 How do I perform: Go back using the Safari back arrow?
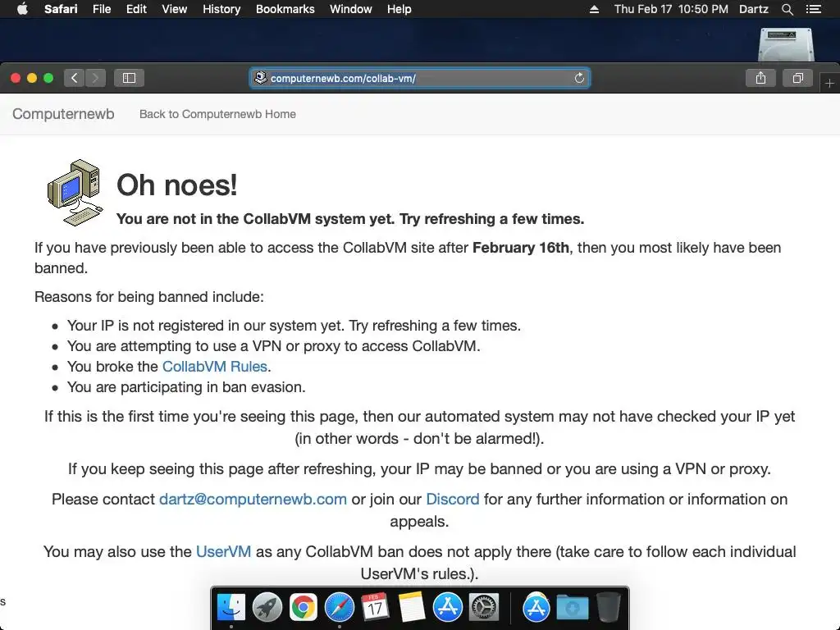point(74,78)
